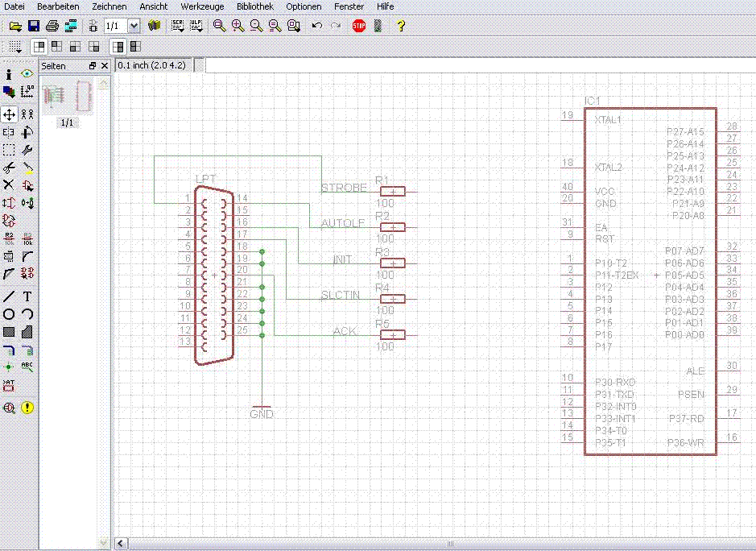
Task: Click the Stop sign icon
Action: click(359, 26)
